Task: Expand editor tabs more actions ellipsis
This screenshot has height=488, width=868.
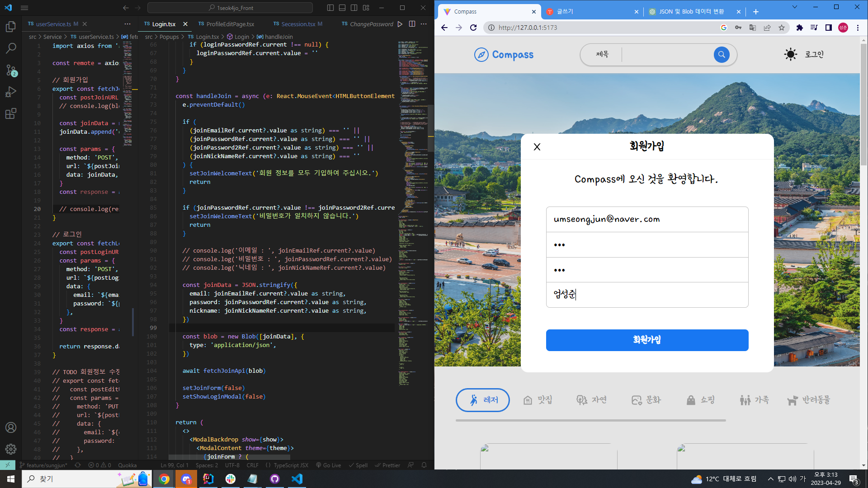Action: pyautogui.click(x=423, y=24)
